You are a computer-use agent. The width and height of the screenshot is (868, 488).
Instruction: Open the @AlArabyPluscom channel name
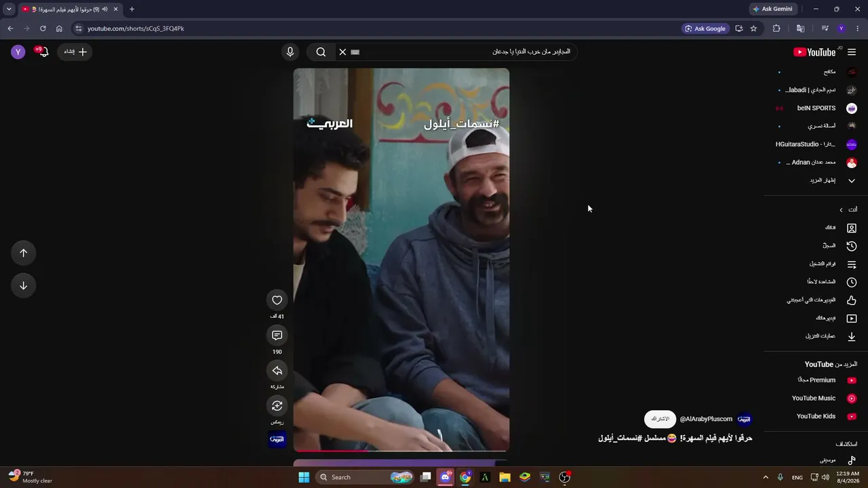[706, 419]
